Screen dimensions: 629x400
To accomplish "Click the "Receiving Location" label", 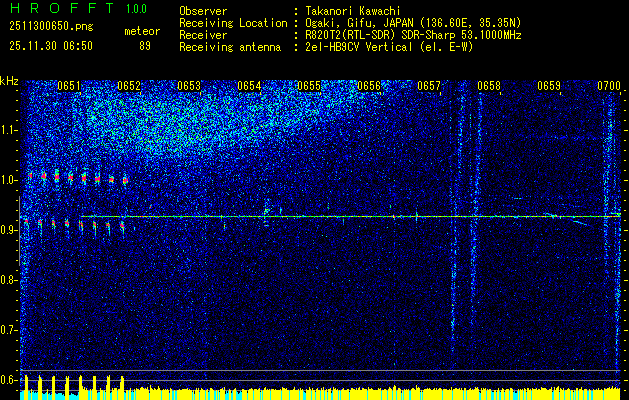I will (233, 23).
